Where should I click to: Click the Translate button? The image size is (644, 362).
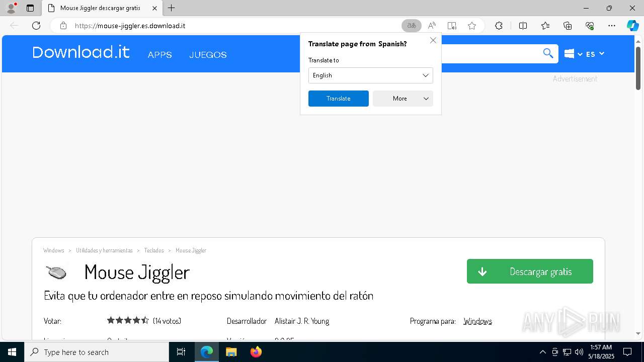tap(338, 99)
